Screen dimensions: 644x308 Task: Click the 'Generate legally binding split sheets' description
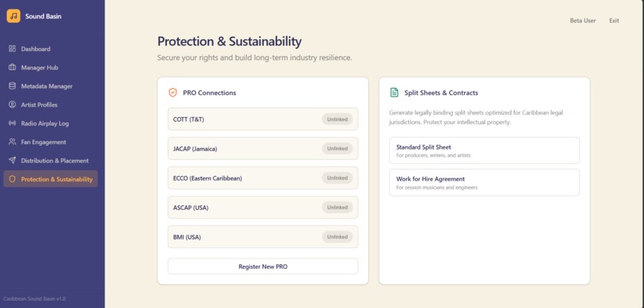click(476, 117)
